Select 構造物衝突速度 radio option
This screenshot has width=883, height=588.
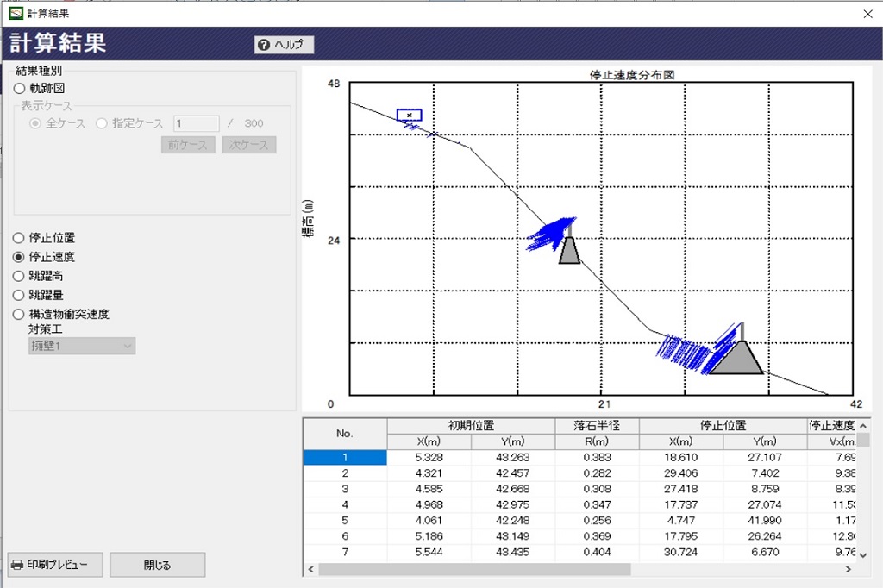coord(19,314)
